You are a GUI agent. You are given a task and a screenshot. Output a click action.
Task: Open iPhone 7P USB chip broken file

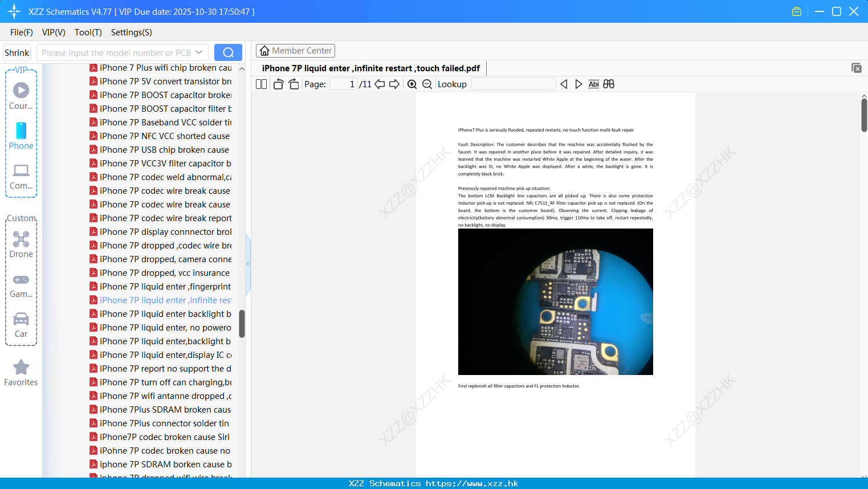pyautogui.click(x=160, y=150)
